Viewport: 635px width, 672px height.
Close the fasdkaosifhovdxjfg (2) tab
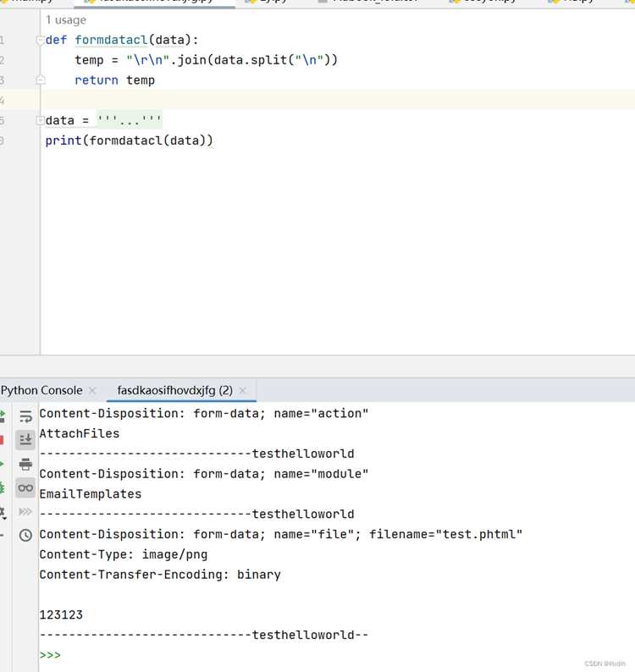tap(243, 390)
